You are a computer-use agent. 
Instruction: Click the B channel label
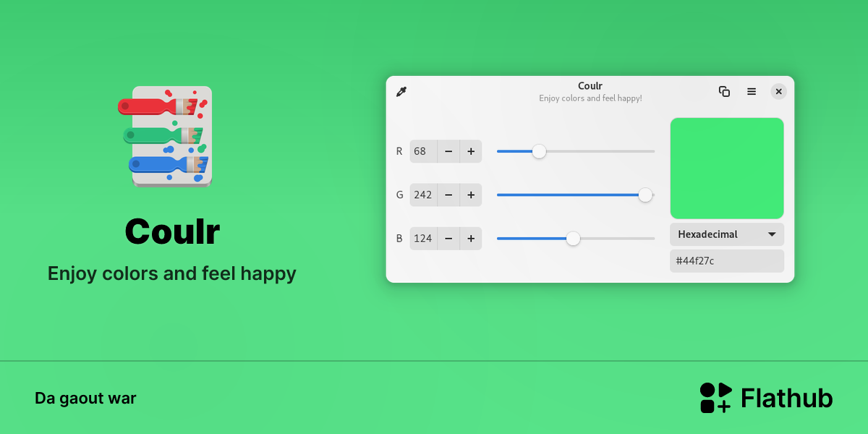399,238
